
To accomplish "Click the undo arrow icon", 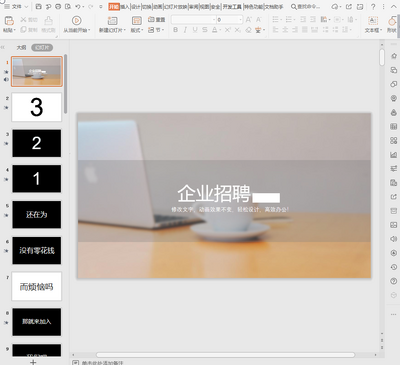I will [78, 7].
